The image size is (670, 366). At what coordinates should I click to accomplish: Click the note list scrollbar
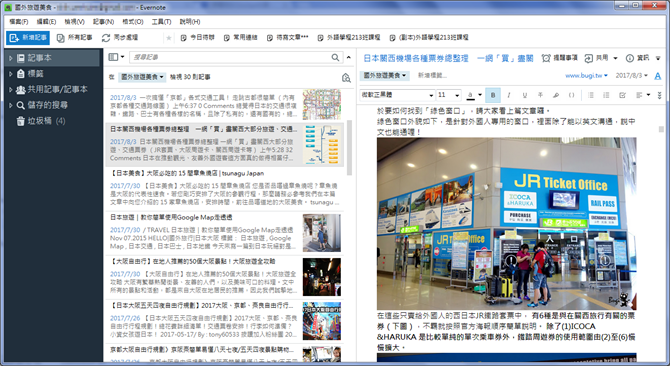point(349,148)
